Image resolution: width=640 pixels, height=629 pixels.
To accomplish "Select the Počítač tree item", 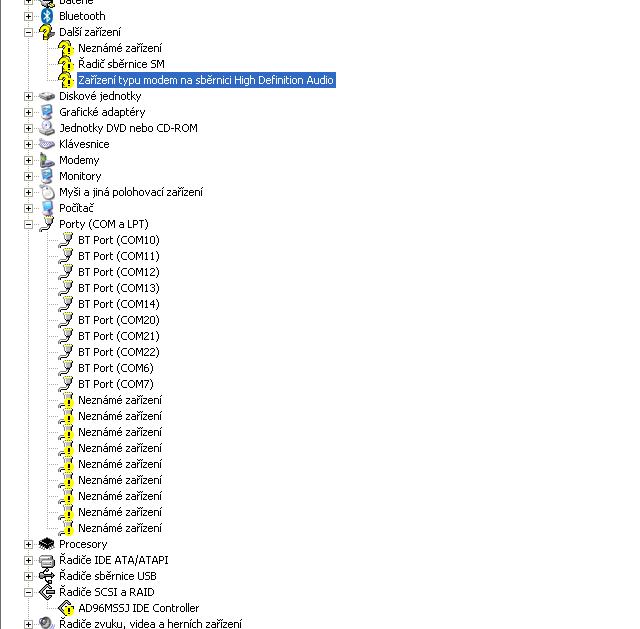I will tap(76, 208).
